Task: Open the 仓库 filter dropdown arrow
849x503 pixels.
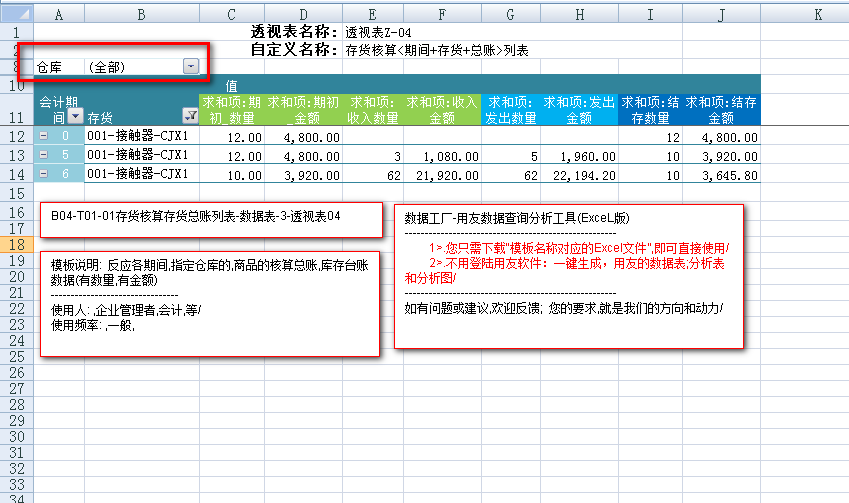Action: [x=191, y=67]
